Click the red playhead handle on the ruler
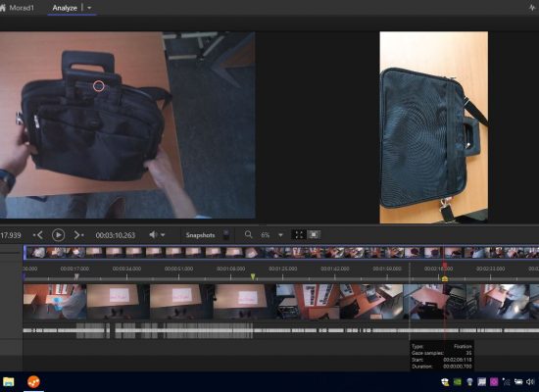 [x=445, y=266]
